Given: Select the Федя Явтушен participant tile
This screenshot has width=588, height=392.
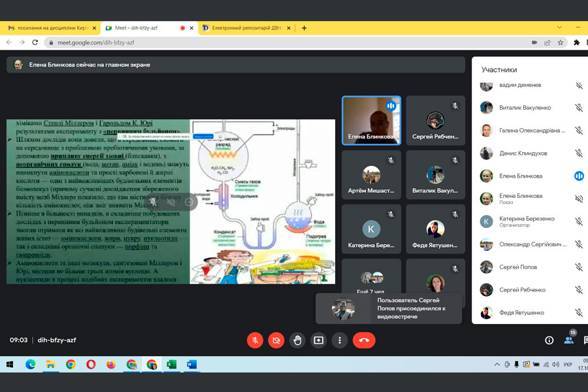Looking at the screenshot, I should pos(435,229).
